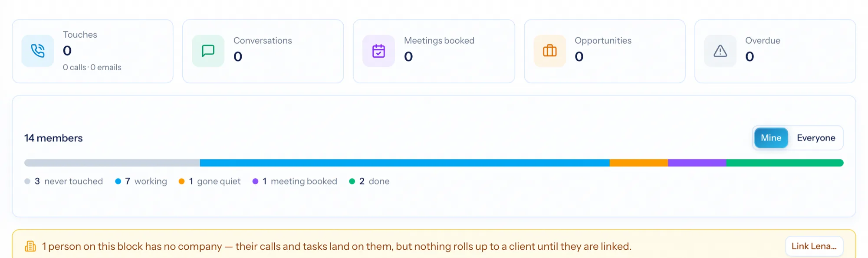Click the Touches phone icon
Viewport: 868px width, 258px height.
[x=38, y=51]
